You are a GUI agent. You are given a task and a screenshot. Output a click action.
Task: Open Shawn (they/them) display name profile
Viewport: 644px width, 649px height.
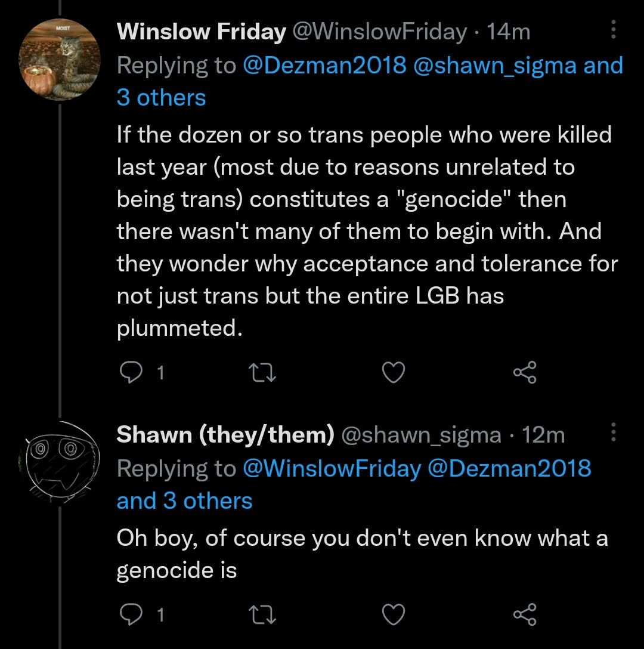point(225,435)
